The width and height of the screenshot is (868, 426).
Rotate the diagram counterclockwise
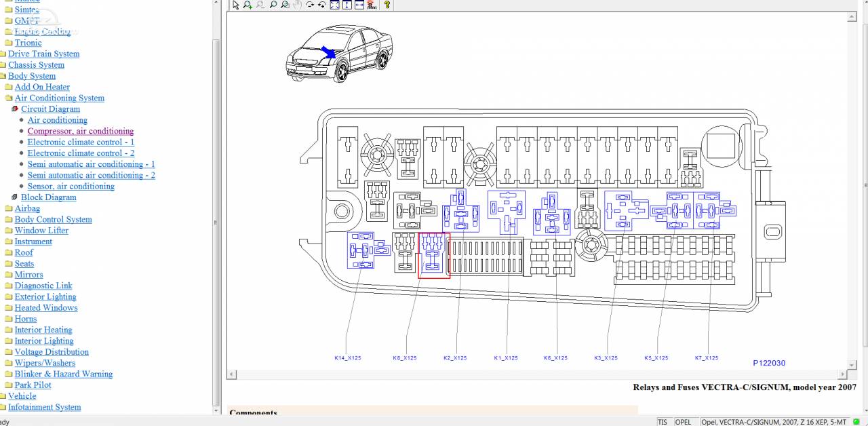[x=321, y=5]
